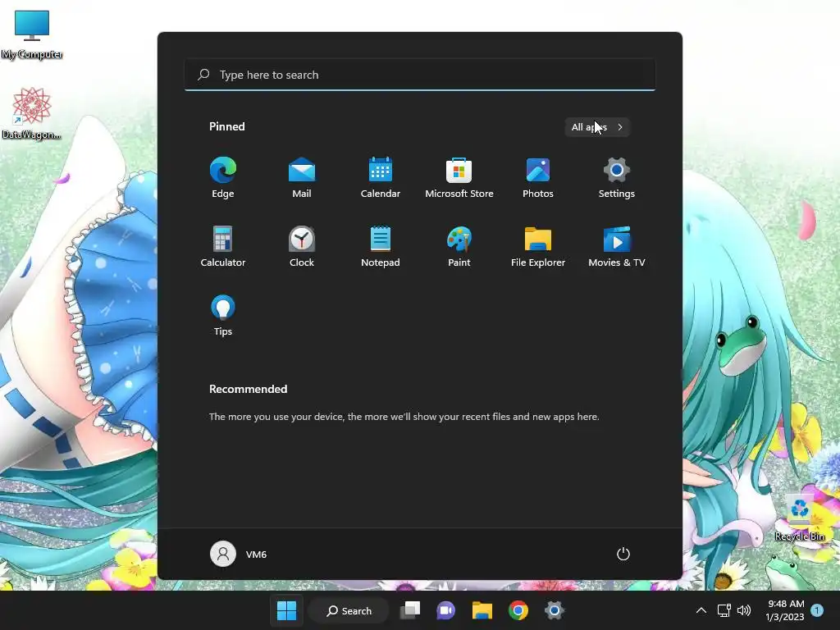
Task: Open File Explorer from pinned apps
Action: click(x=538, y=246)
